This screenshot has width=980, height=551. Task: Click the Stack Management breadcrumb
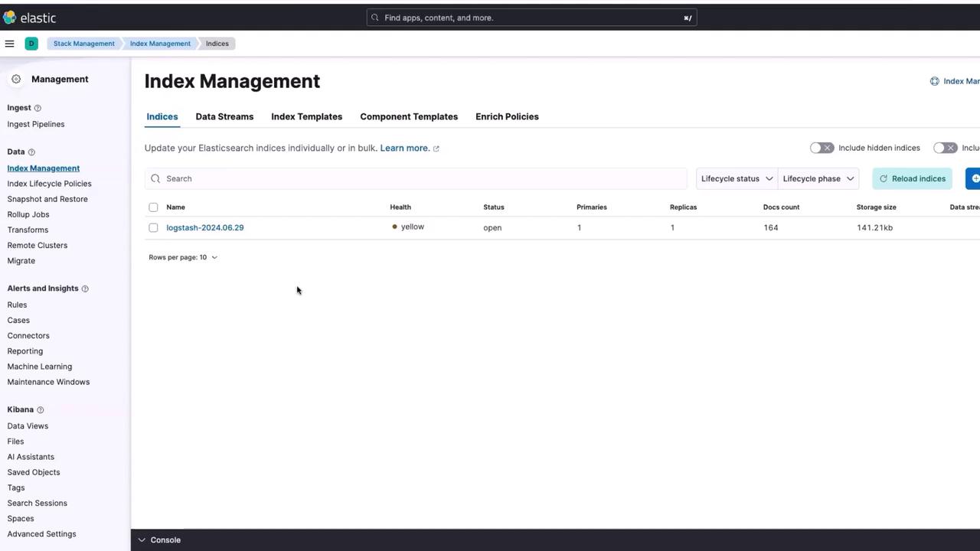click(x=83, y=44)
